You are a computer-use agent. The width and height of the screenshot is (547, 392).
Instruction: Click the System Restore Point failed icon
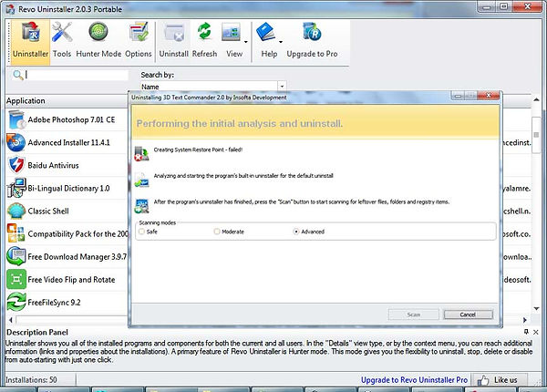(141, 154)
